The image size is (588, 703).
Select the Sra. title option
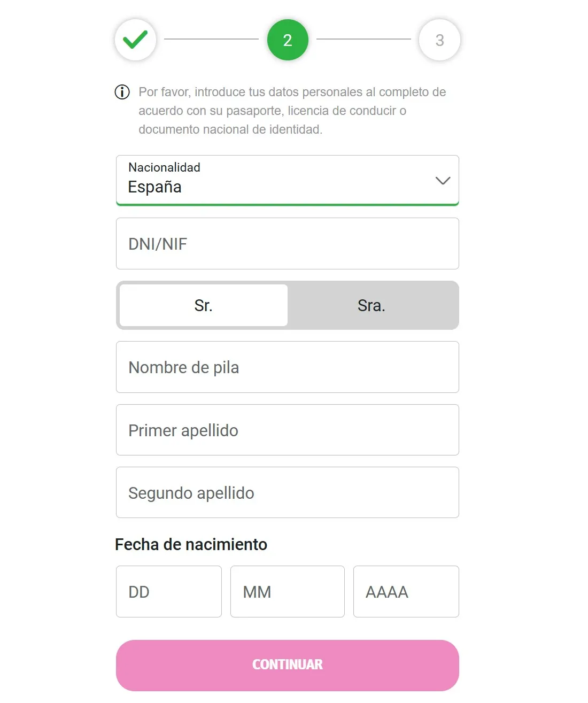(x=372, y=305)
